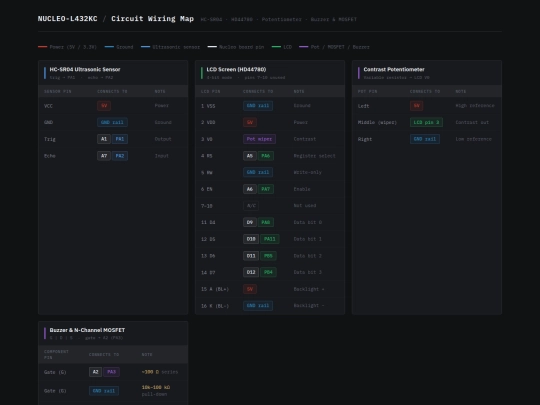Click the blue Ground legend line
The height and width of the screenshot is (405, 540).
[109, 47]
